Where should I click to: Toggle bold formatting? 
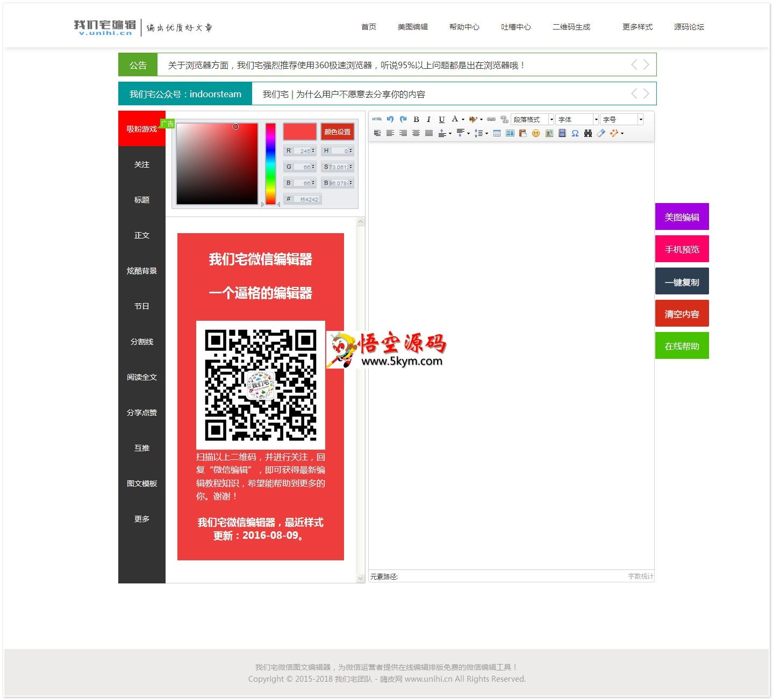click(416, 119)
